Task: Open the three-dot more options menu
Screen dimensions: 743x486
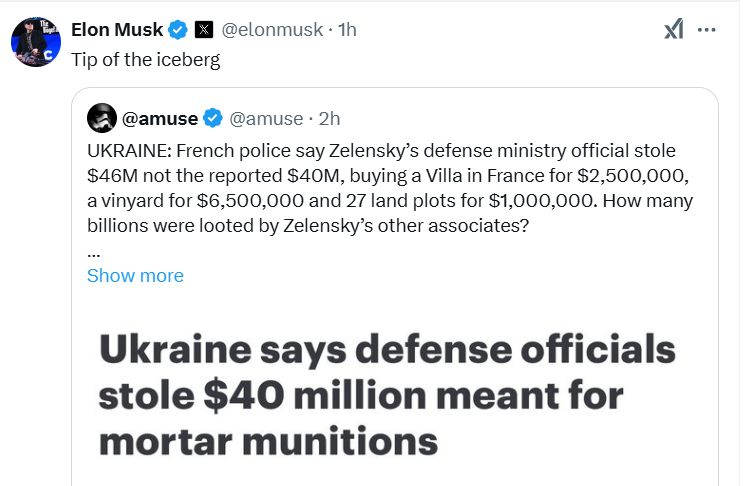Action: point(706,30)
